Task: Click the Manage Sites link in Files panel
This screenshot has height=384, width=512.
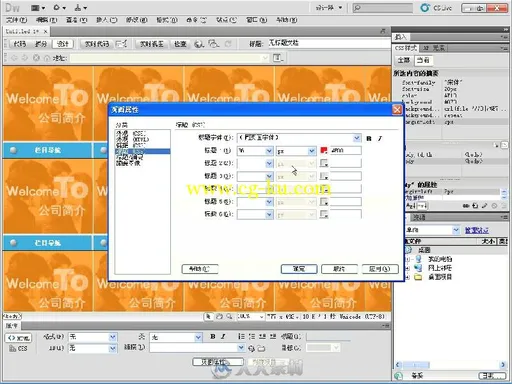Action: pos(477,230)
